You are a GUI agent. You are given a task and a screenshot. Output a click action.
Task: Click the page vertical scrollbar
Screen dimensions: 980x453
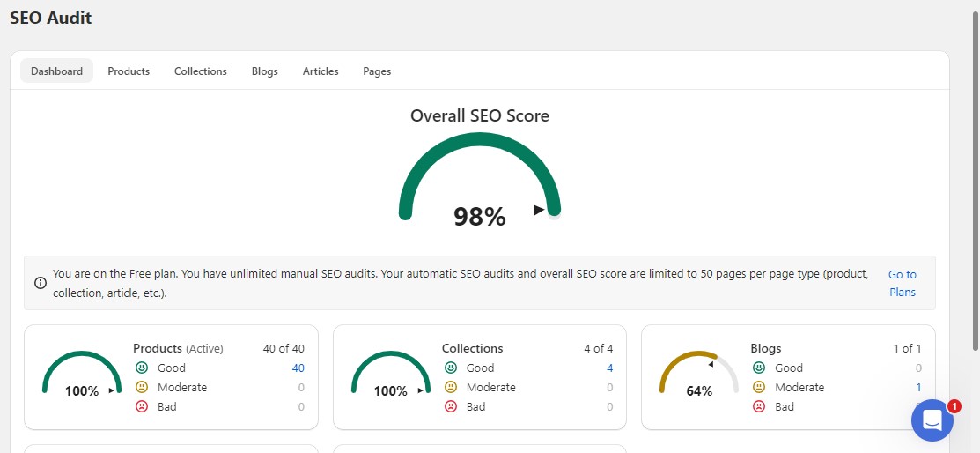(x=976, y=182)
